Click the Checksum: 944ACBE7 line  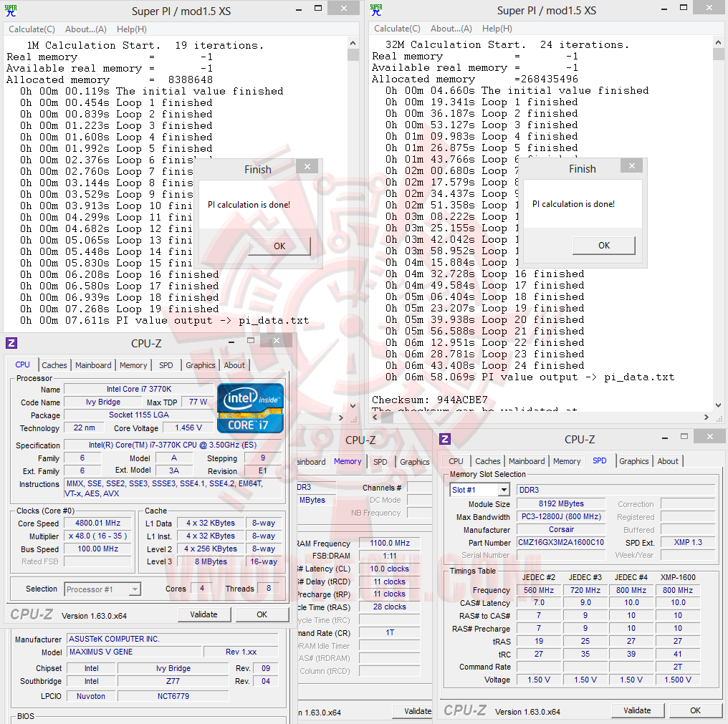(x=429, y=400)
